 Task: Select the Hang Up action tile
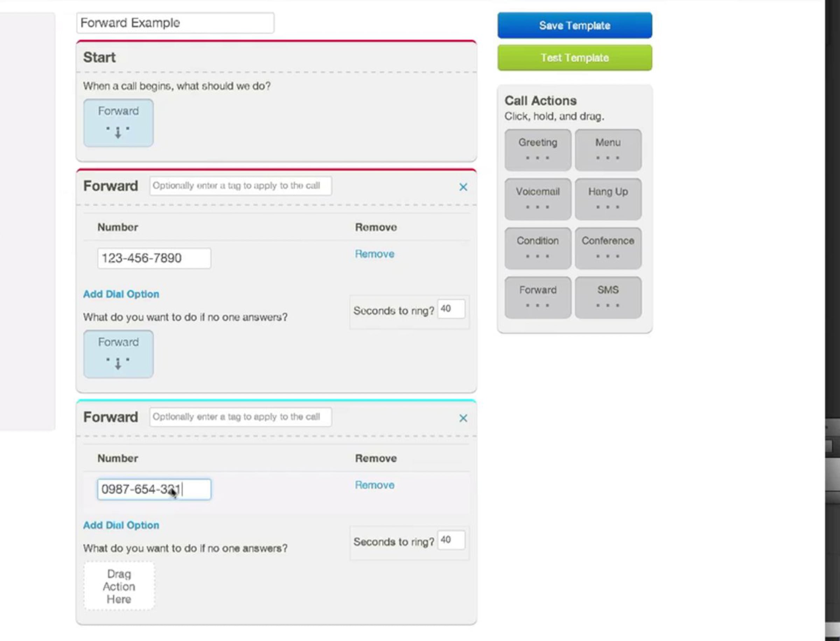(608, 199)
